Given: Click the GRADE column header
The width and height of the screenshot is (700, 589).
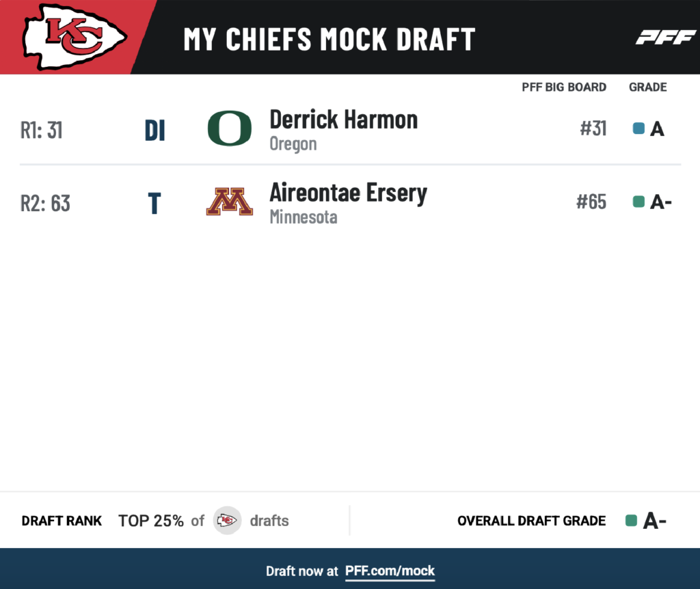Looking at the screenshot, I should tap(648, 87).
